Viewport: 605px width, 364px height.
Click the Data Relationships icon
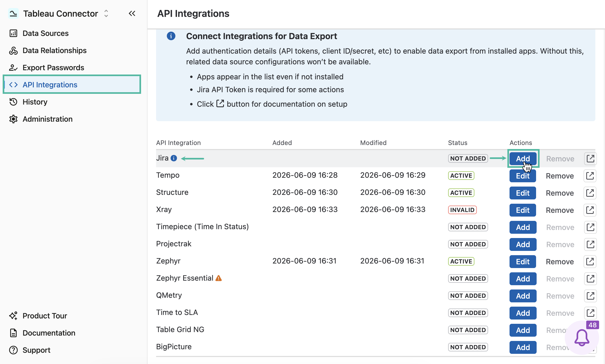pyautogui.click(x=13, y=50)
